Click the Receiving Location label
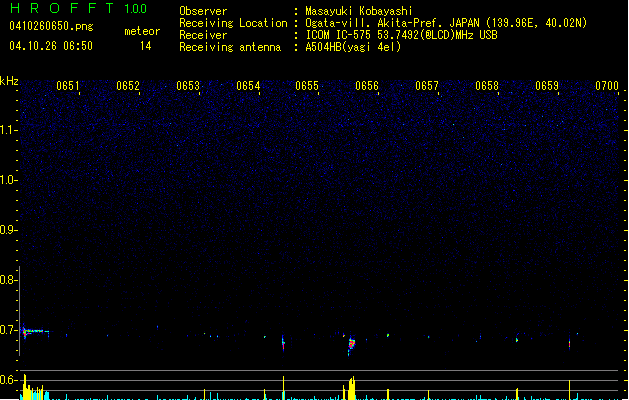The image size is (629, 400). (x=233, y=23)
